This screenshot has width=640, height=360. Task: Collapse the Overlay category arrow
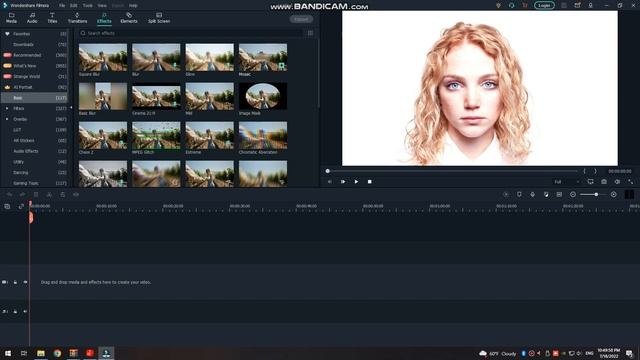7,119
